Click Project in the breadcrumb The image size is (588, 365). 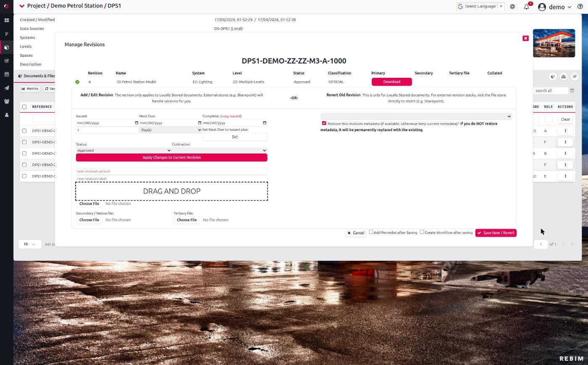(36, 6)
